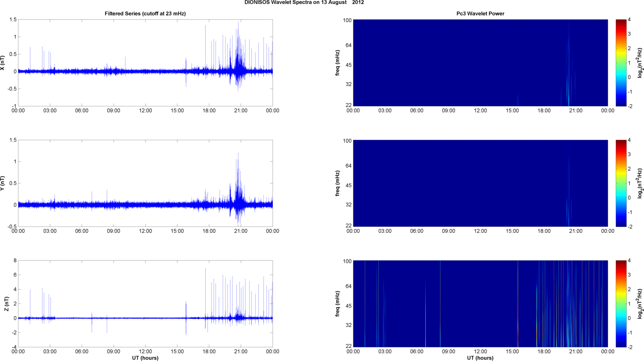Viewport: 644px width, 361px height.
Task: Click the log2(nT²/Hz) label of Z colorbar
Action: pyautogui.click(x=640, y=304)
